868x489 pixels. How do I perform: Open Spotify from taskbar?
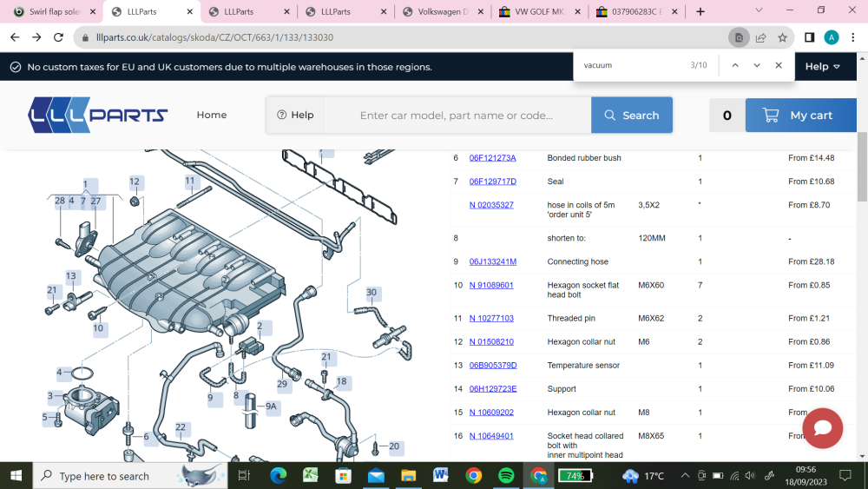click(506, 476)
